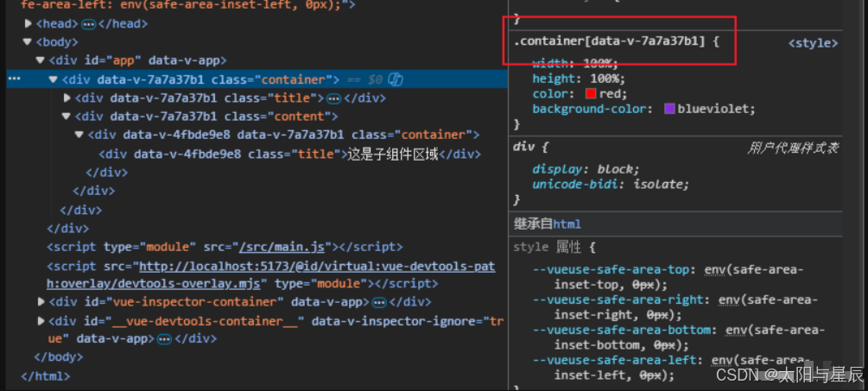This screenshot has width=868, height=391.
Task: Click the background-color property name
Action: tap(589, 109)
